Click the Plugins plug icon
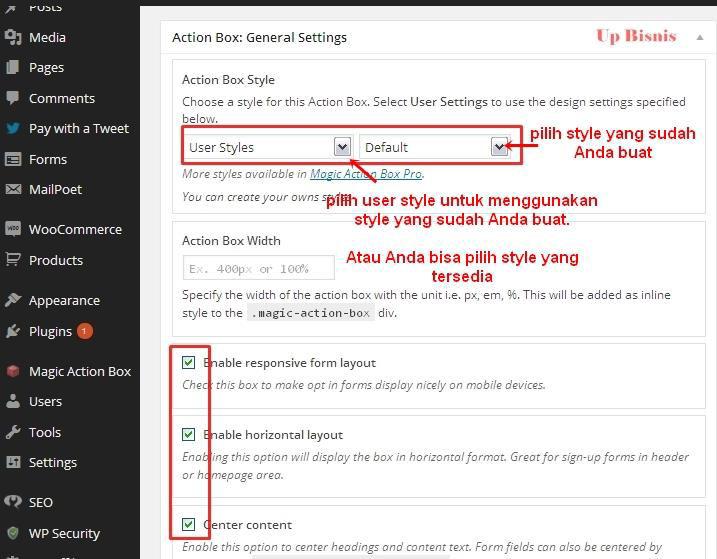 13,331
